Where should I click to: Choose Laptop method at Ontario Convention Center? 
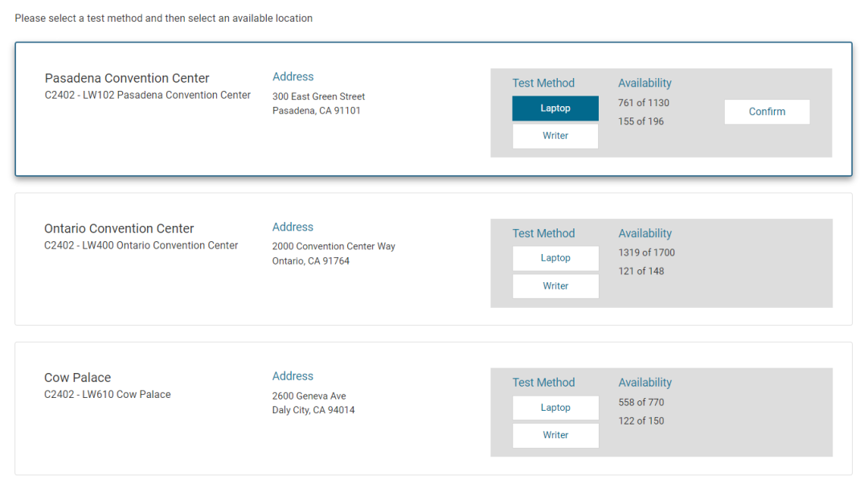tap(555, 258)
